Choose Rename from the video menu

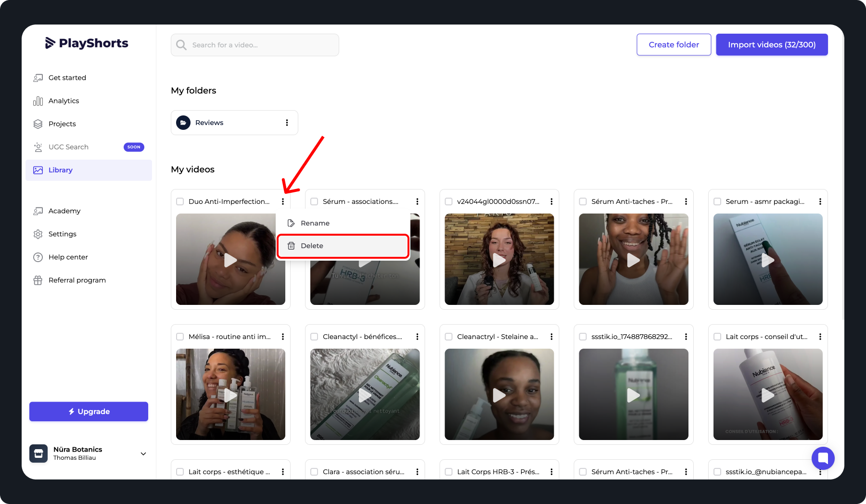[343, 223]
